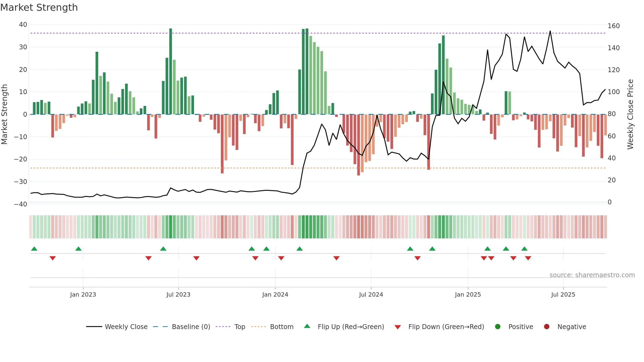Click the 'Weekly Close' legend label
The height and width of the screenshot is (362, 644).
coord(126,327)
